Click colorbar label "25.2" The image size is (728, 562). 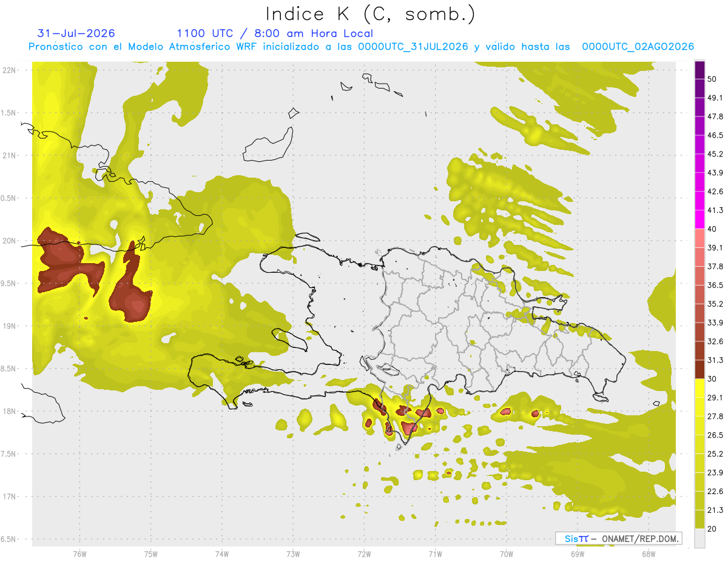(x=715, y=453)
